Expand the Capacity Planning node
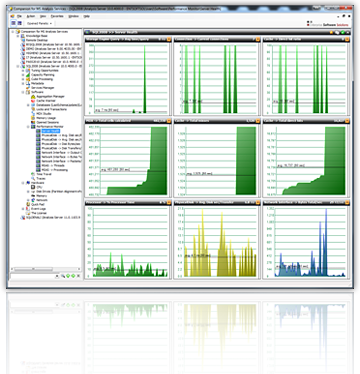This screenshot has width=360, height=374. 23,75
